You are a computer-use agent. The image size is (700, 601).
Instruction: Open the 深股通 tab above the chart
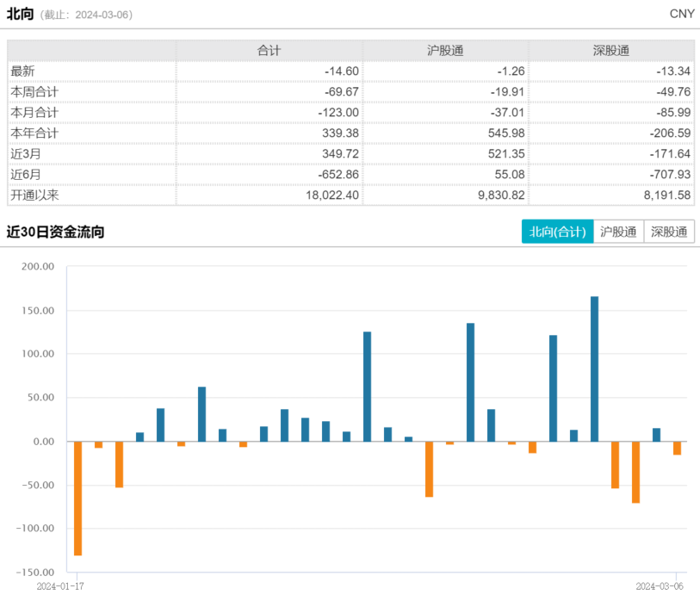pos(669,232)
